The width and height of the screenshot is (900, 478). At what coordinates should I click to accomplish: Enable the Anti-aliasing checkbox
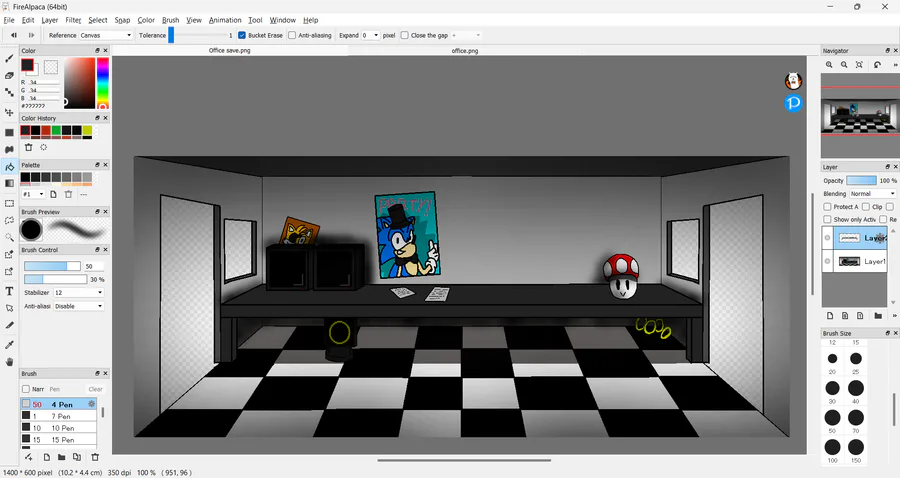292,35
